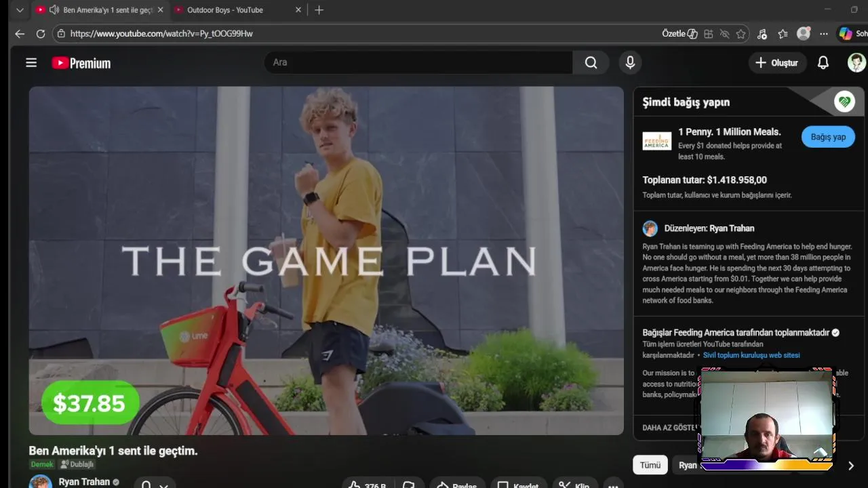
Task: Open the Özetle Copilot summarize button
Action: (679, 33)
